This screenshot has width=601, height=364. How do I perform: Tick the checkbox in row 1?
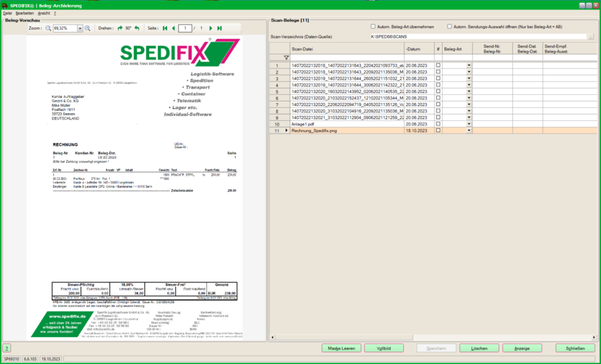(x=438, y=66)
